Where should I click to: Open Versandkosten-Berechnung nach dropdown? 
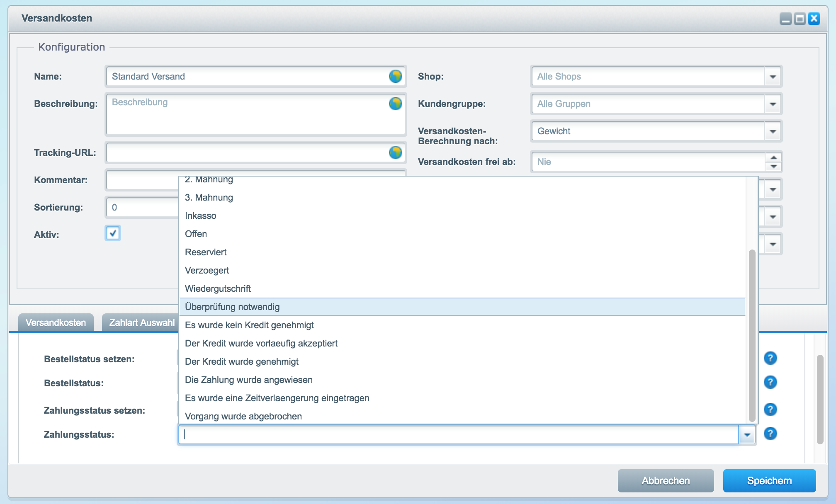773,131
